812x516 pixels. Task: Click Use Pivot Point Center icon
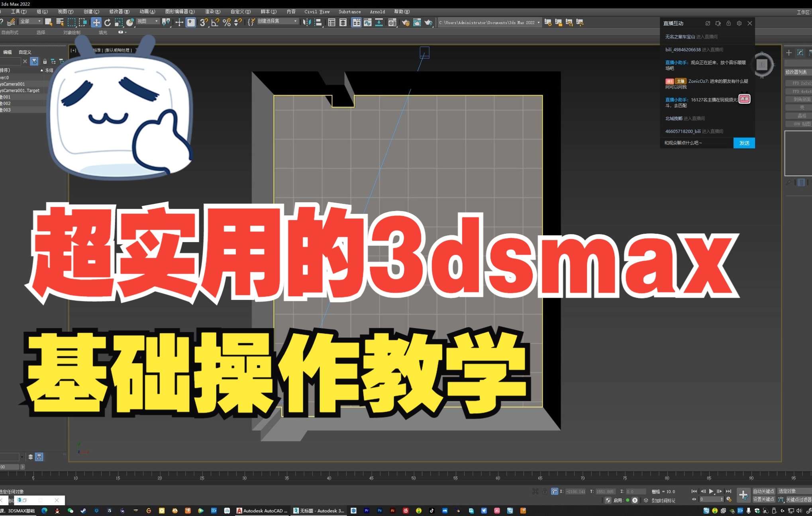click(166, 22)
